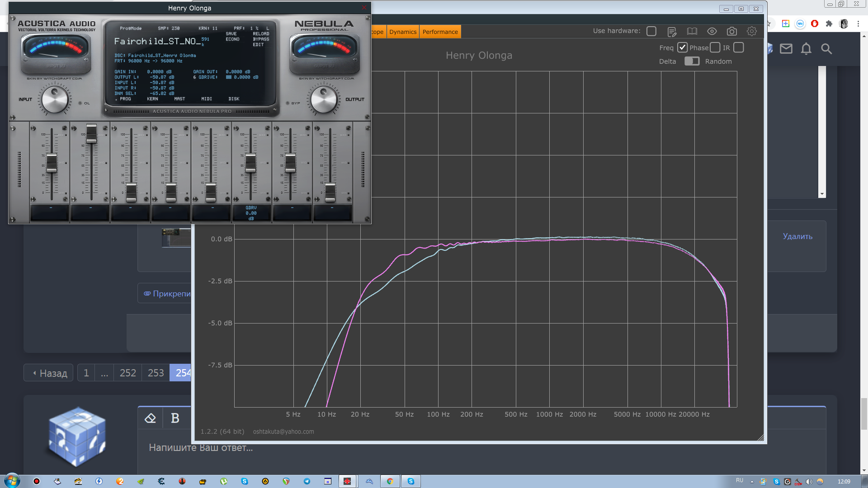The height and width of the screenshot is (488, 868).
Task: Open AIMP from the taskbar
Action: tap(265, 481)
